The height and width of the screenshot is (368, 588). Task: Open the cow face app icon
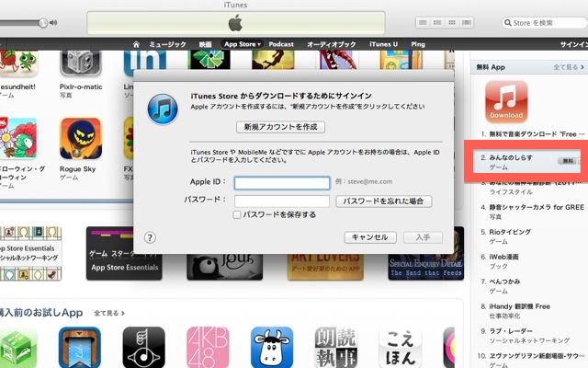[272, 347]
